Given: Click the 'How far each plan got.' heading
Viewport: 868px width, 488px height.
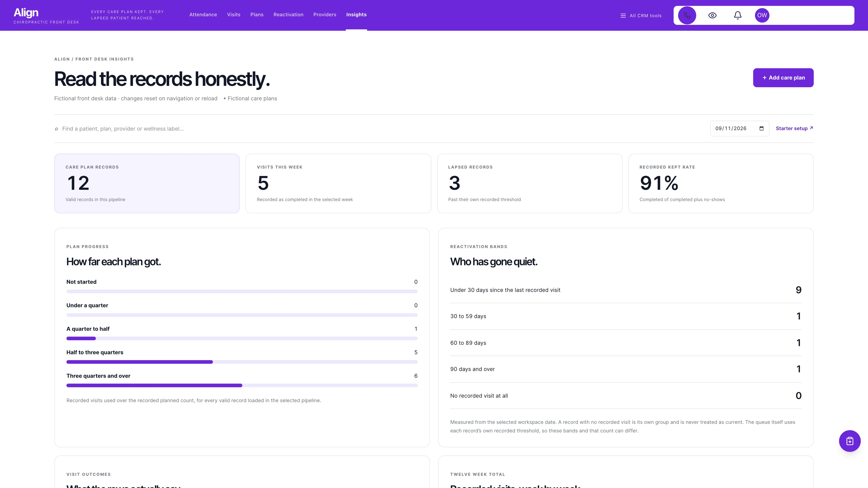Looking at the screenshot, I should tap(113, 262).
